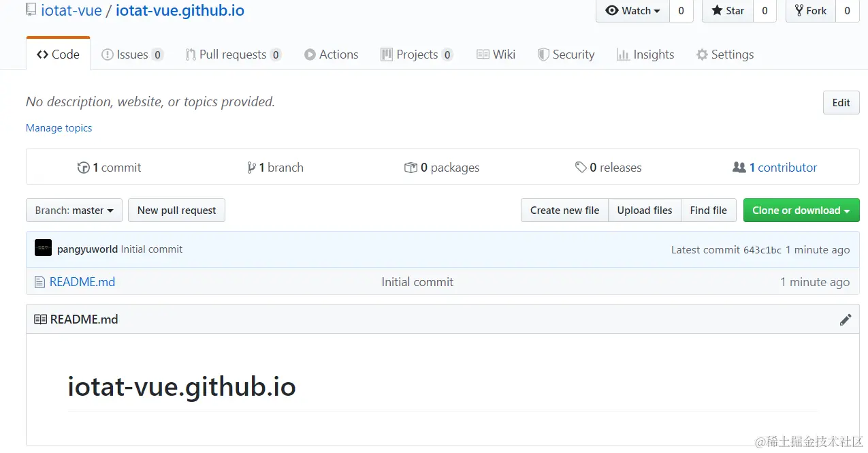
Task: Open the Watch dropdown button
Action: pos(633,10)
